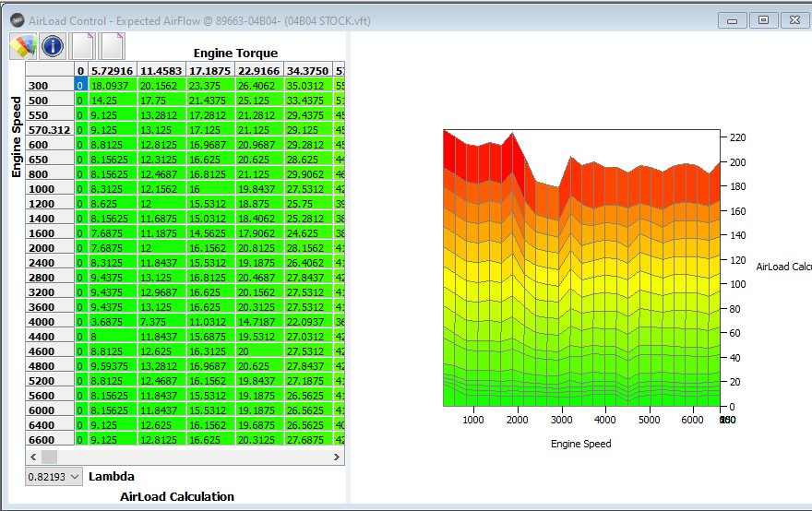Viewport: 812px width, 511px height.
Task: Maximize the AirLoad Control window
Action: (763, 20)
